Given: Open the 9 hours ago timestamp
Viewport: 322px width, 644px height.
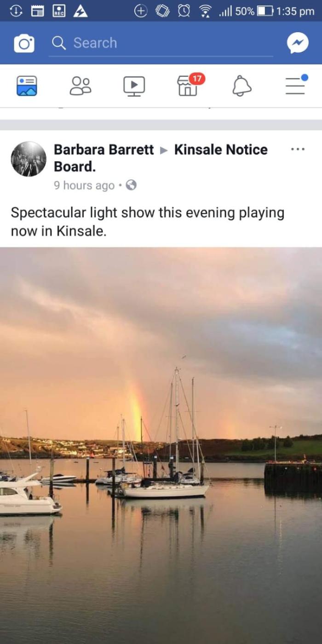Looking at the screenshot, I should point(84,185).
